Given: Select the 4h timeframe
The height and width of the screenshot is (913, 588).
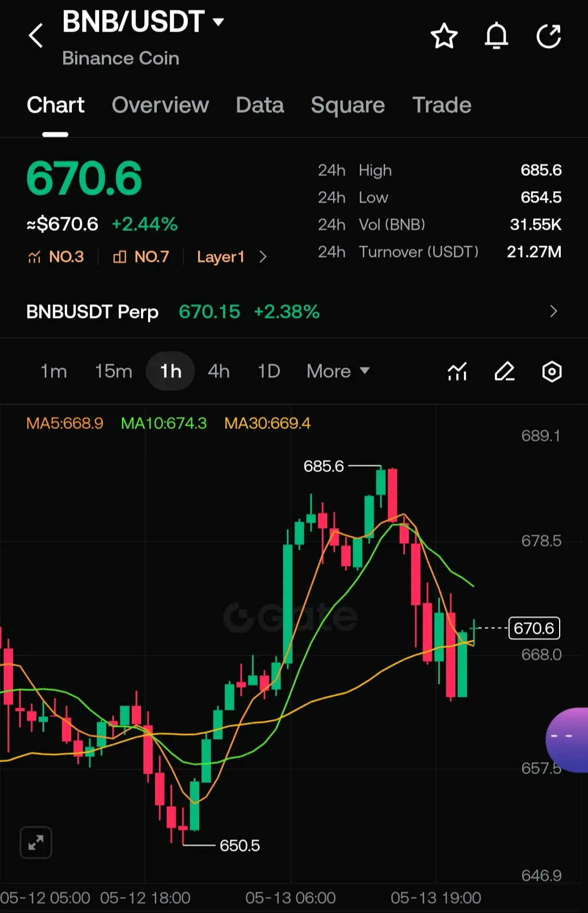Looking at the screenshot, I should 218,371.
